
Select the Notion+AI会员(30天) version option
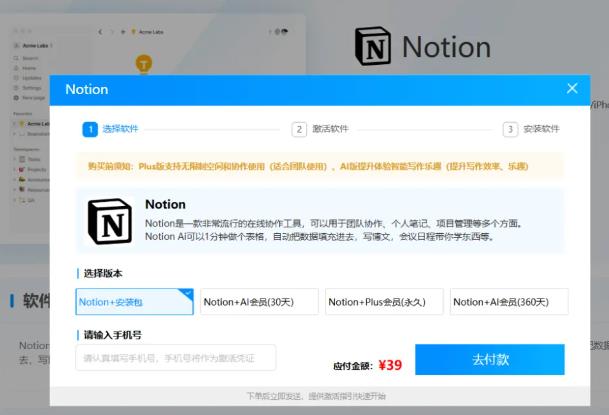(x=259, y=302)
